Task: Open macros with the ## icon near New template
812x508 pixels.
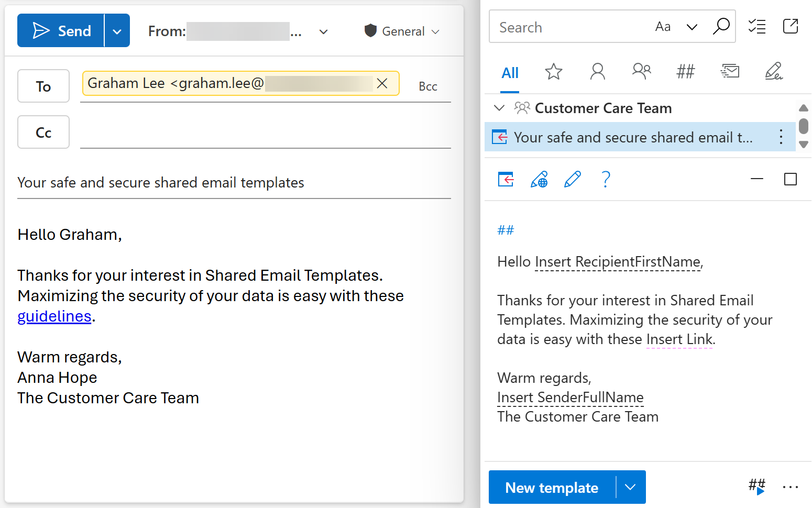Action: click(756, 487)
